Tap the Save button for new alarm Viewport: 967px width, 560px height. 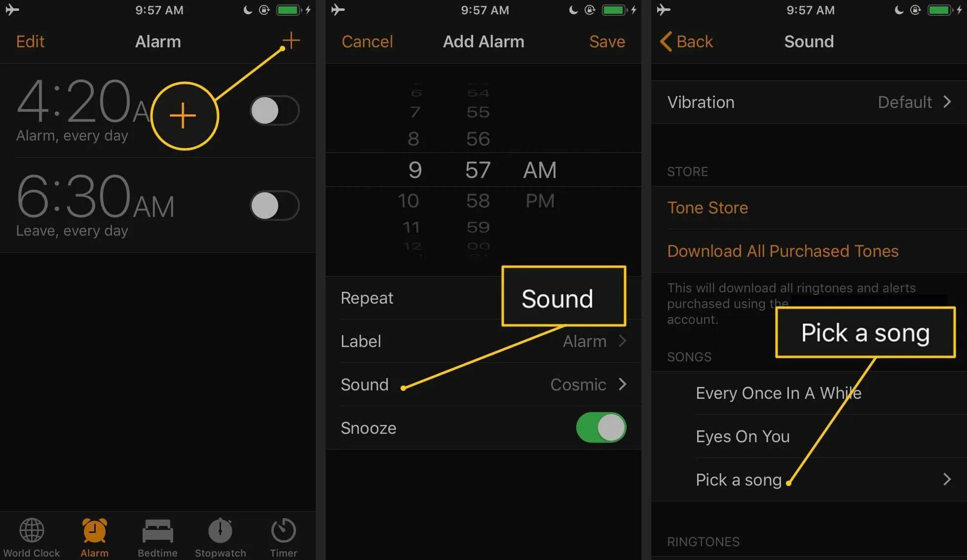[x=607, y=41]
